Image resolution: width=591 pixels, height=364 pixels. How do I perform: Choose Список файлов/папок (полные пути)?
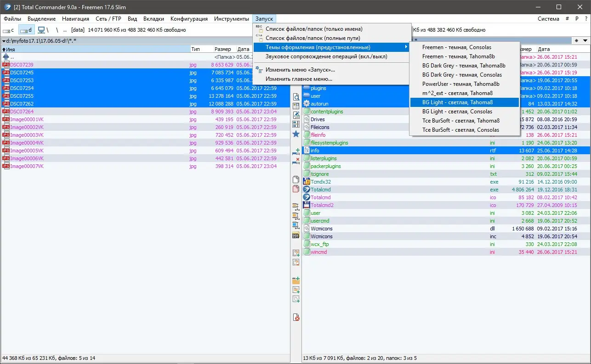[x=332, y=38]
